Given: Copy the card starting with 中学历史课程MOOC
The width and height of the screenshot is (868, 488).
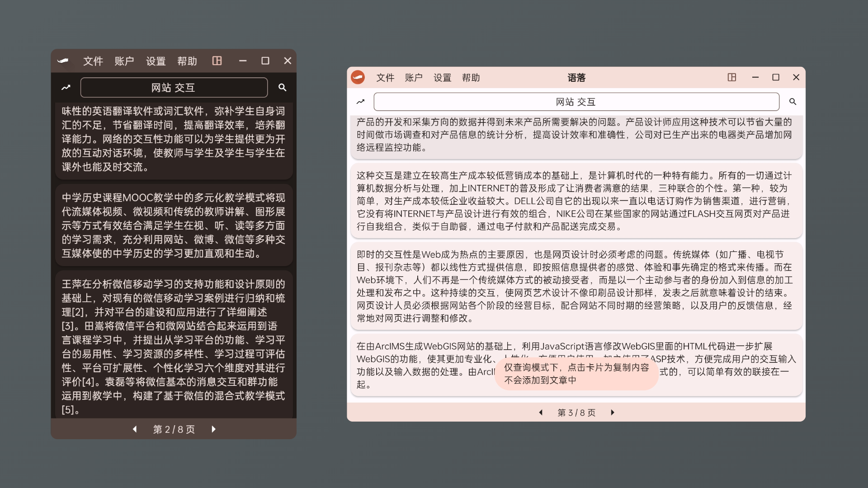Looking at the screenshot, I should tap(174, 225).
